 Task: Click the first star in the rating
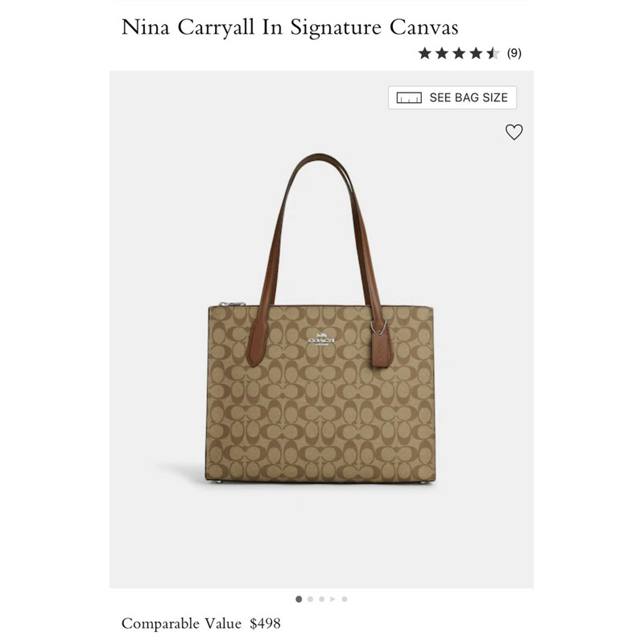(x=425, y=53)
